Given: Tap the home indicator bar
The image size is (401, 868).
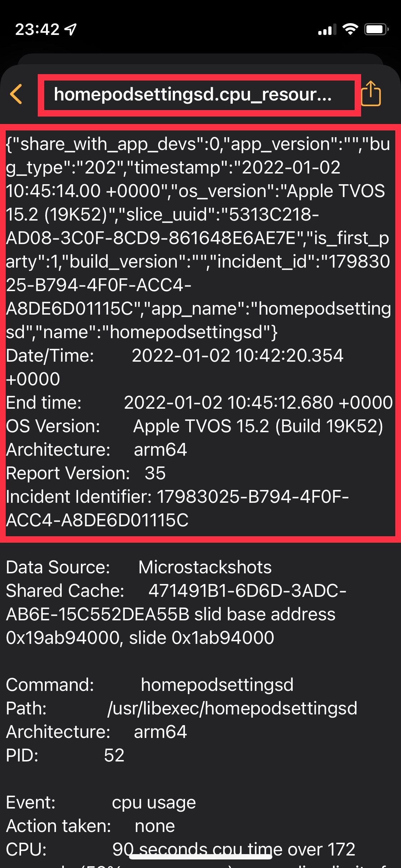Looking at the screenshot, I should click(x=200, y=856).
